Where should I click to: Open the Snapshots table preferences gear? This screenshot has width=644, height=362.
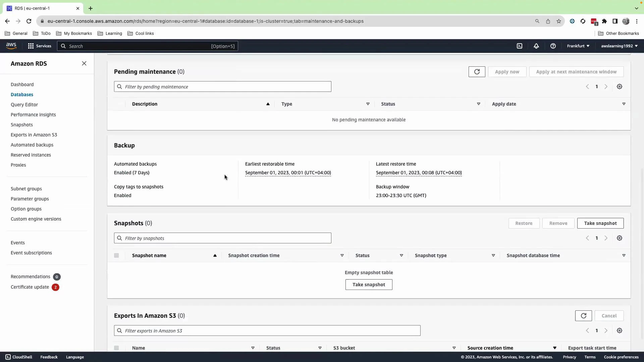click(x=619, y=238)
